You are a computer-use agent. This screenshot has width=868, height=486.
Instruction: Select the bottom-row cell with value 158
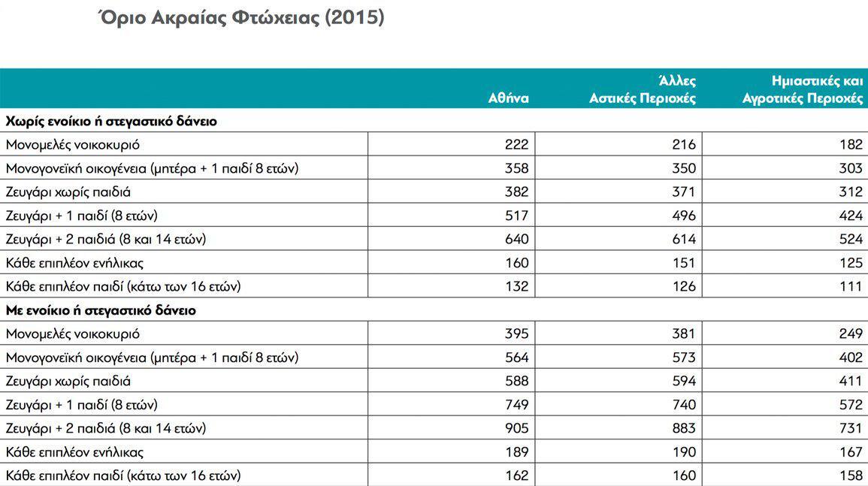(850, 475)
